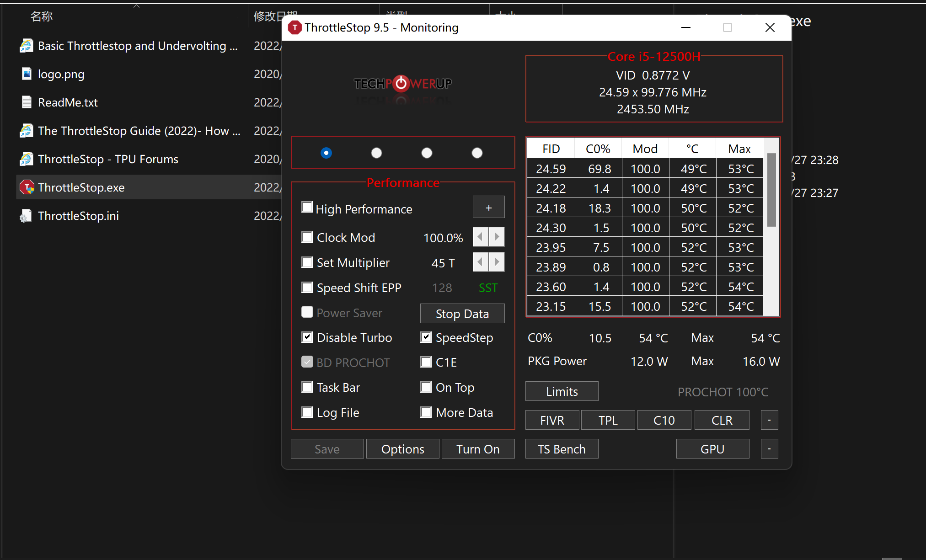The width and height of the screenshot is (926, 560).
Task: Click the ThrottleStop - TPU Forums shortcut icon
Action: (x=27, y=159)
